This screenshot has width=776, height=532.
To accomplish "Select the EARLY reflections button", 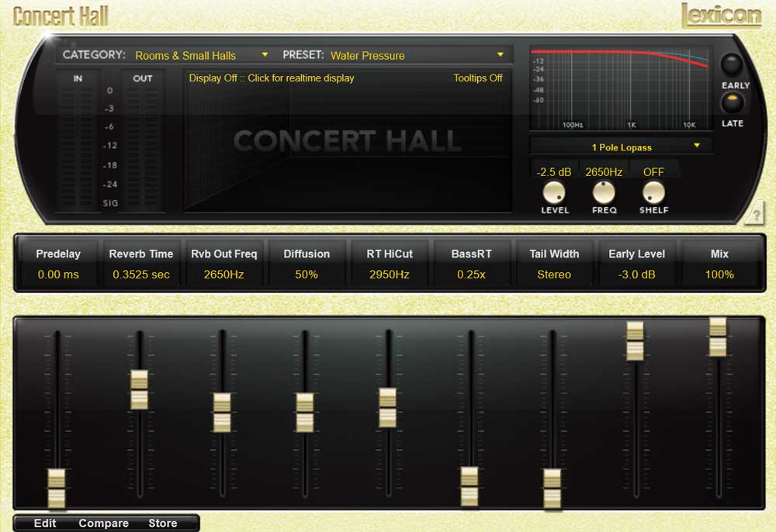I will point(731,64).
